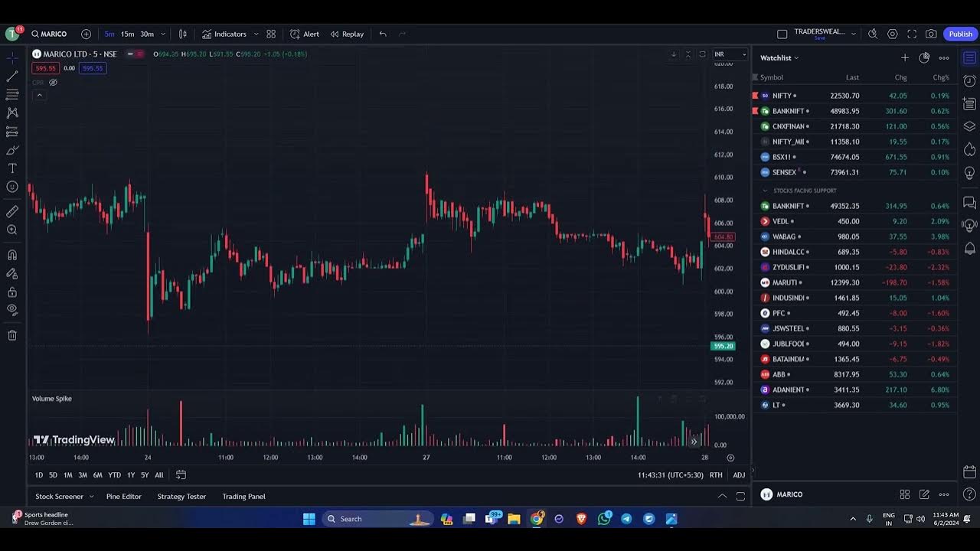Collapse the Stocks Facing Support section
This screenshot has height=551, width=980.
[764, 191]
